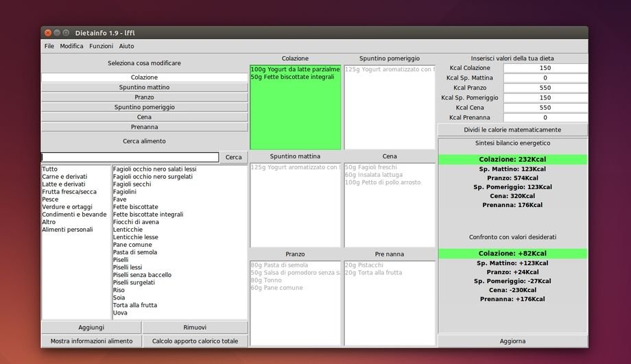
Task: Click Mostra informazioni alimento
Action: tap(91, 341)
